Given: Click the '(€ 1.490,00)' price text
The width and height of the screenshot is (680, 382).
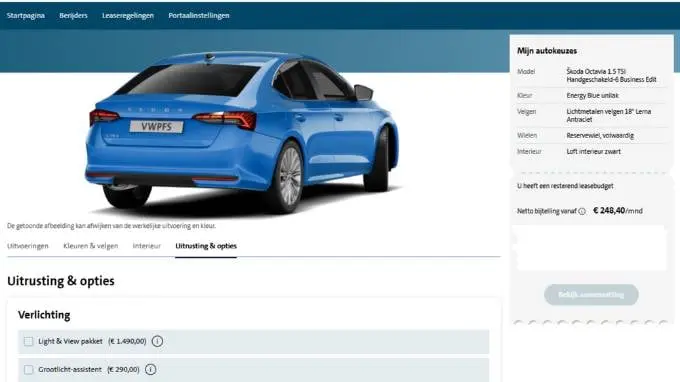Looking at the screenshot, I should tap(127, 341).
